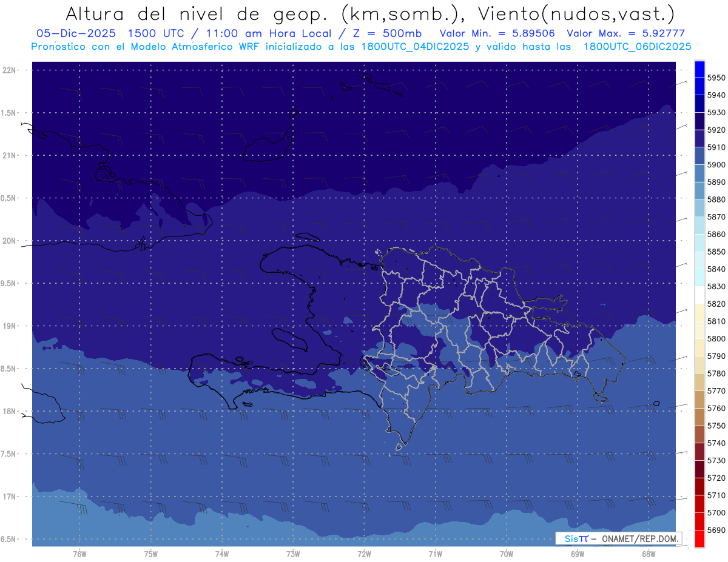Click the legend value '5820'

716,304
